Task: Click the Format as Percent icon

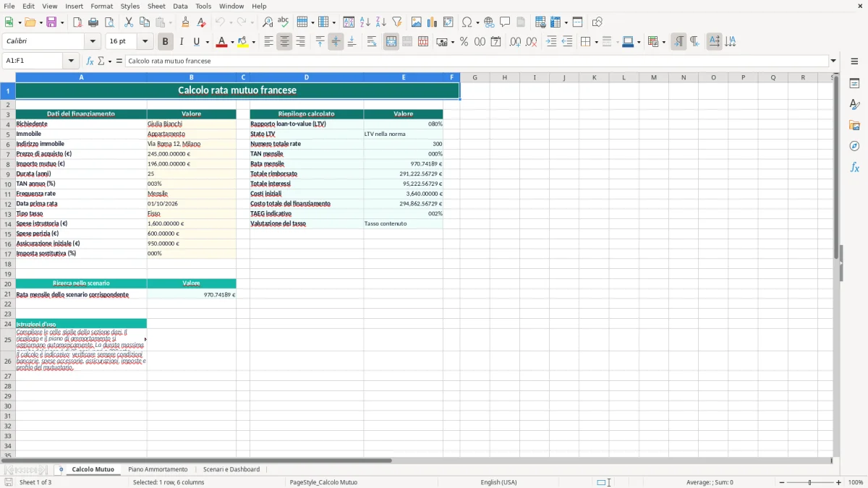Action: [x=464, y=42]
